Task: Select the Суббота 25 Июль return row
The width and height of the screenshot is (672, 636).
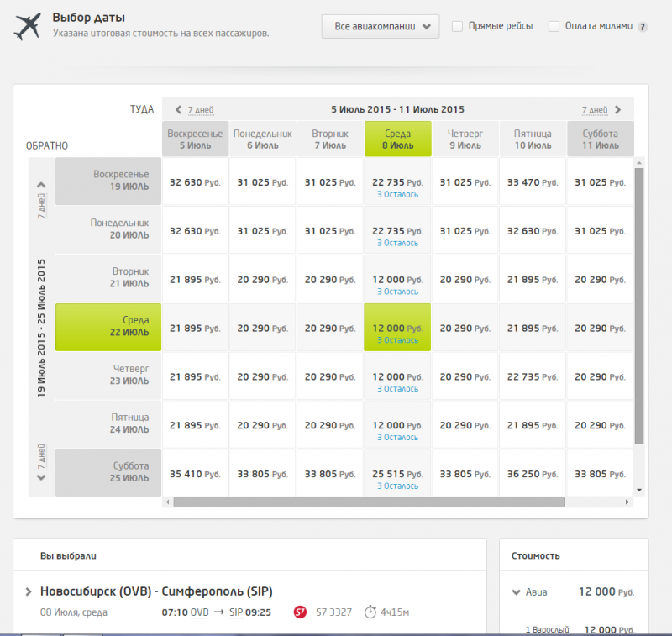Action: tap(108, 472)
